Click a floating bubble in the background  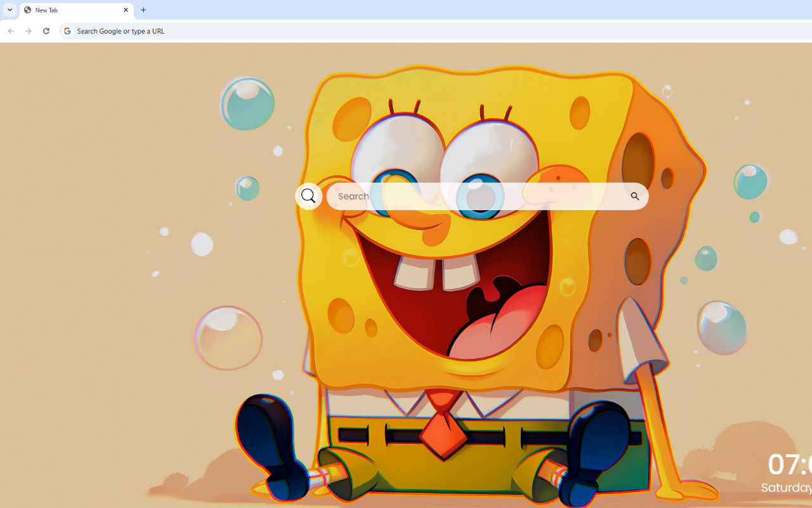[x=246, y=102]
